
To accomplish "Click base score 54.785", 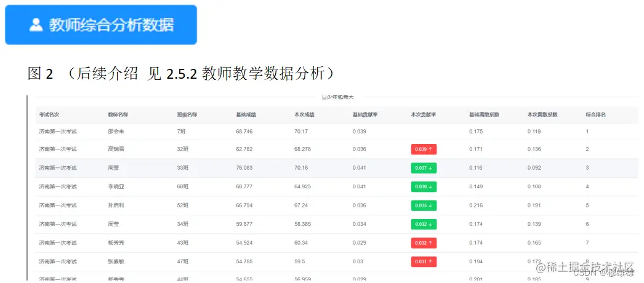I will 244,261.
